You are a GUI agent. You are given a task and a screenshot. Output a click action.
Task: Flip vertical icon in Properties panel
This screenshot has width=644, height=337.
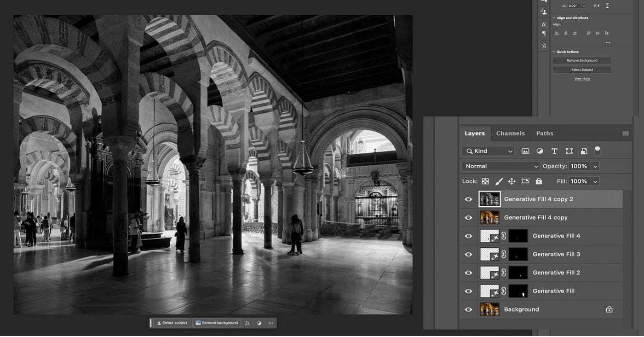tap(607, 6)
